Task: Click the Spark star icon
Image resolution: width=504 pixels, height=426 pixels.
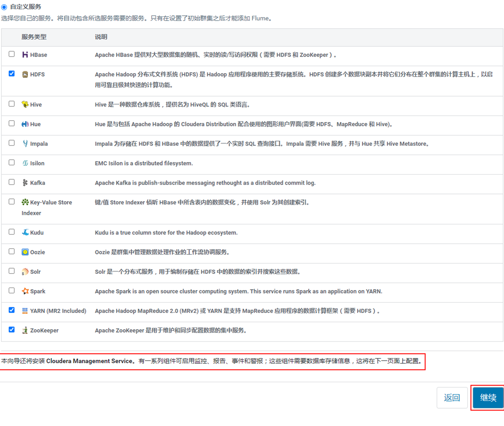Action: click(x=25, y=291)
